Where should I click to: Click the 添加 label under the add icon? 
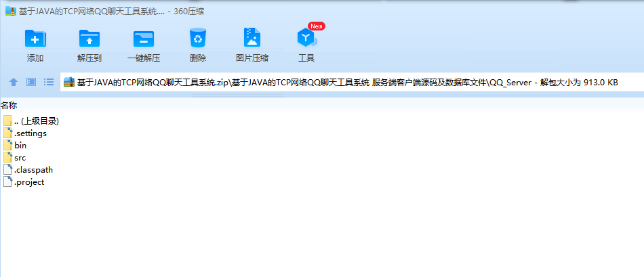point(35,58)
